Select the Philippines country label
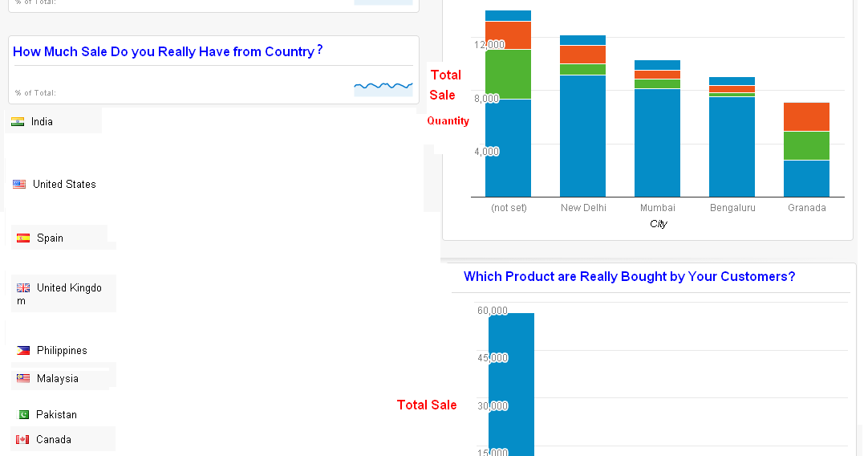The height and width of the screenshot is (456, 868). pyautogui.click(x=62, y=351)
